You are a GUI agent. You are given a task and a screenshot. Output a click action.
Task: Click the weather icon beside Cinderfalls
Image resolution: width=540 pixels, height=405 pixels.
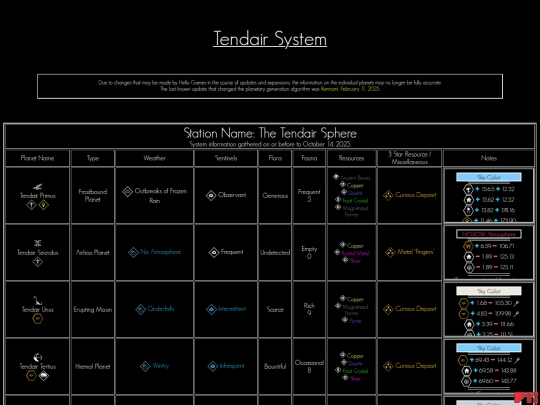coord(141,309)
